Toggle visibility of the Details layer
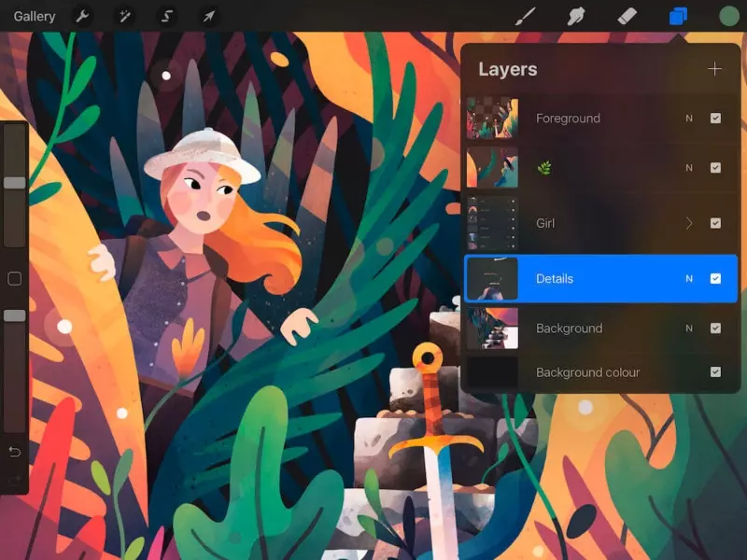The width and height of the screenshot is (747, 560). [x=715, y=278]
